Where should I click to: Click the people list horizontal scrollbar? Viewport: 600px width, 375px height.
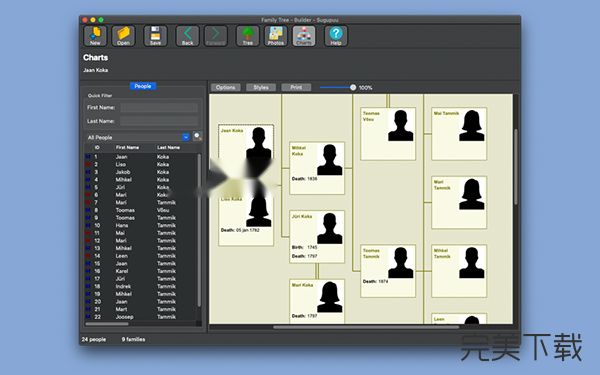point(107,324)
